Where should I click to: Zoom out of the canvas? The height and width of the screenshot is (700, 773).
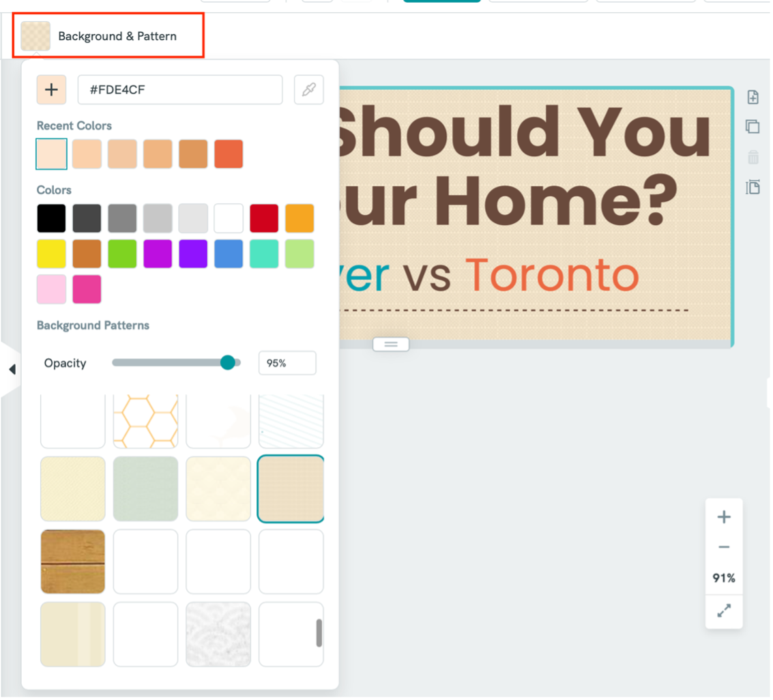click(723, 546)
